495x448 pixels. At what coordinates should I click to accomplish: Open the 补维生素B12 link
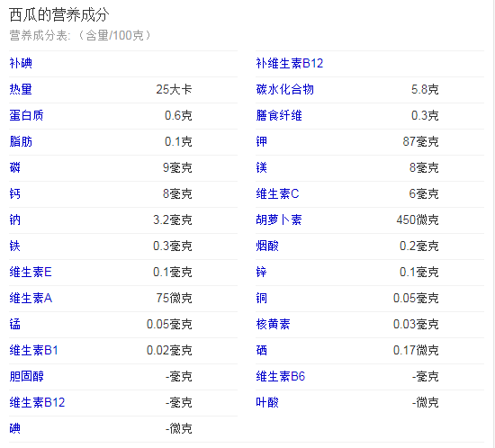[290, 63]
